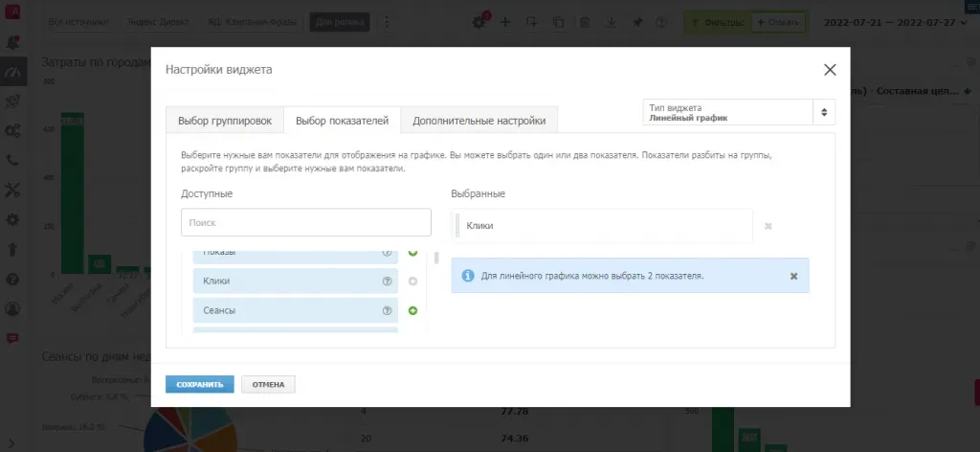The image size is (980, 452).
Task: Click the help question icon in sidebar
Action: [12, 279]
